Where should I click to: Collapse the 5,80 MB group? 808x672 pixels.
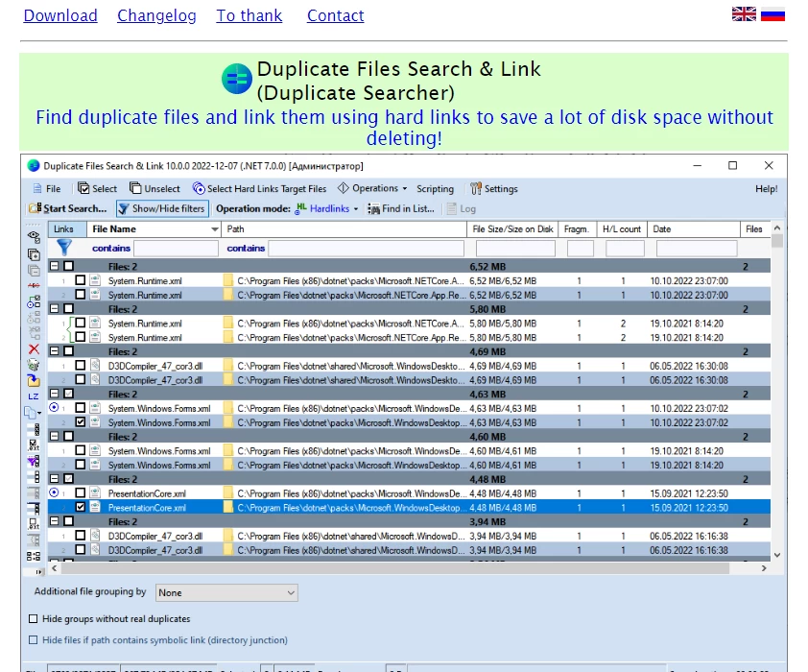[x=54, y=309]
